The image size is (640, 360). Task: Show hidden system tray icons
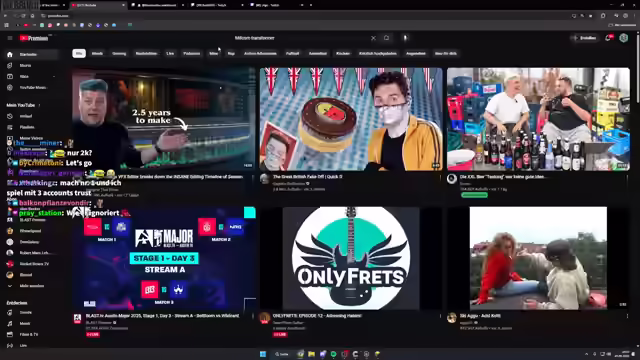tap(586, 354)
